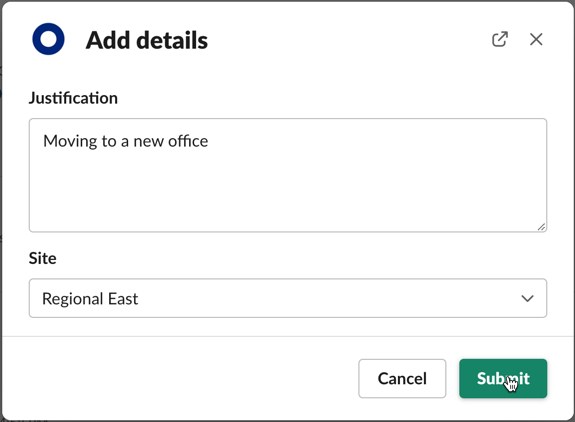Image resolution: width=575 pixels, height=422 pixels.
Task: Click the blue ring app icon
Action: [x=48, y=39]
